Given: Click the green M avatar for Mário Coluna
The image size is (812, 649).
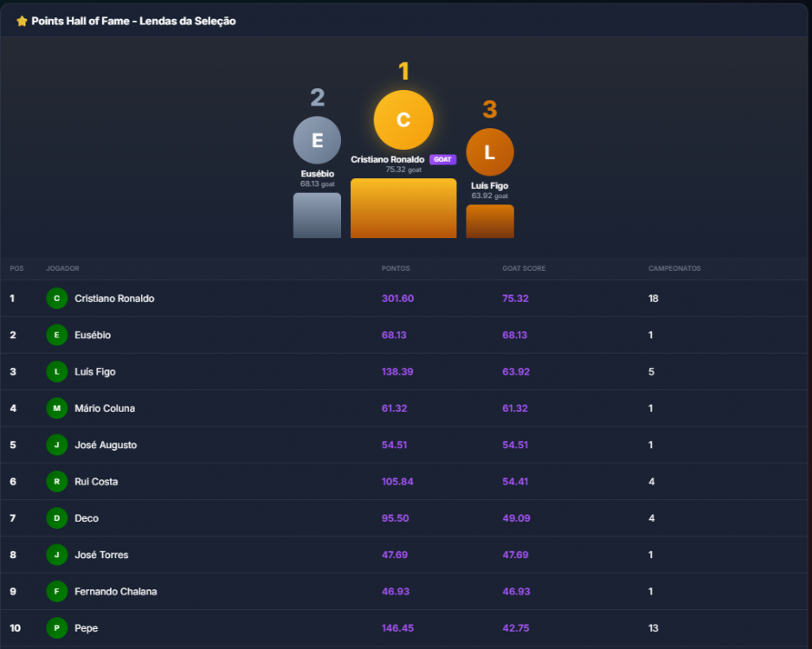Looking at the screenshot, I should [x=57, y=408].
